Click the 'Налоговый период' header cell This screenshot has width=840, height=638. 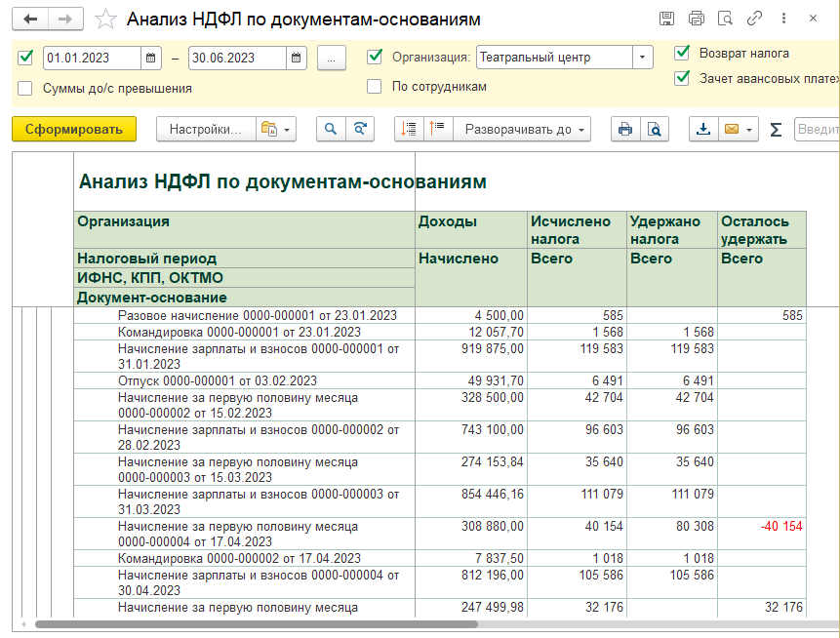click(x=244, y=259)
